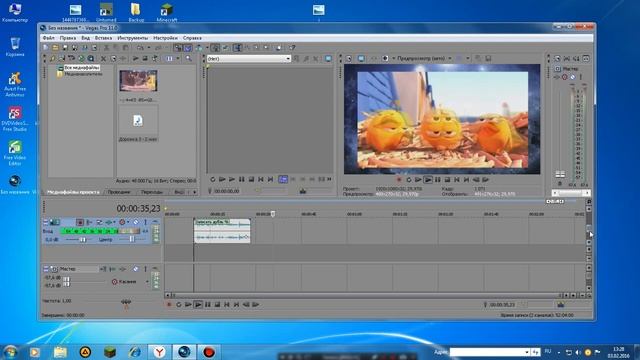The image size is (640, 360).
Task: Toggle Lock Envelopes to Events button
Action: (x=215, y=48)
